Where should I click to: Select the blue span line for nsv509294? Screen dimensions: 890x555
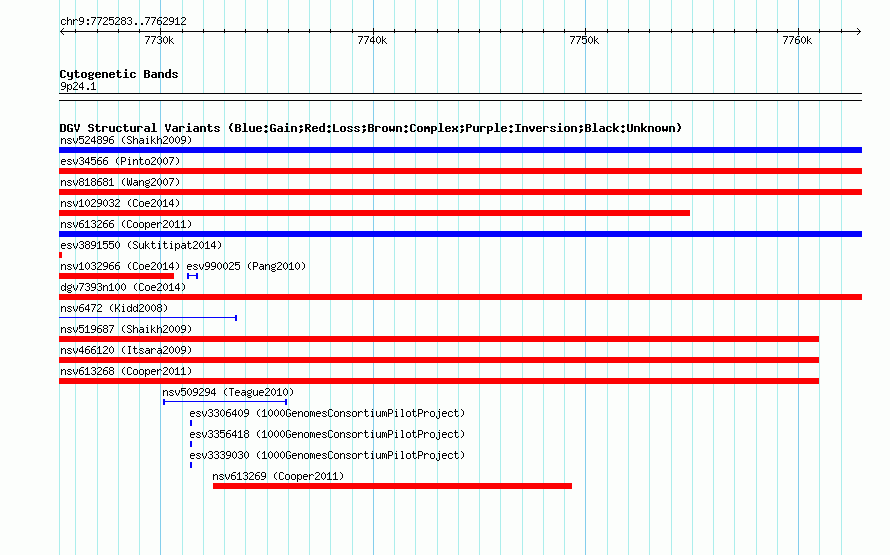(225, 402)
